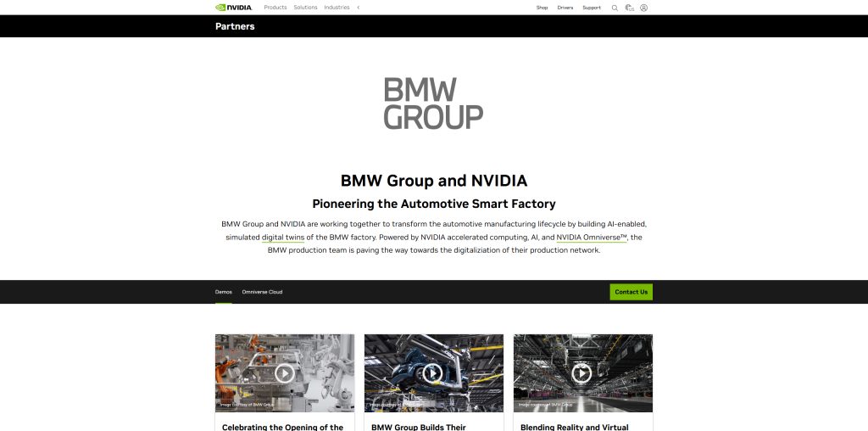
Task: Open the user account profile icon
Action: pyautogui.click(x=644, y=8)
